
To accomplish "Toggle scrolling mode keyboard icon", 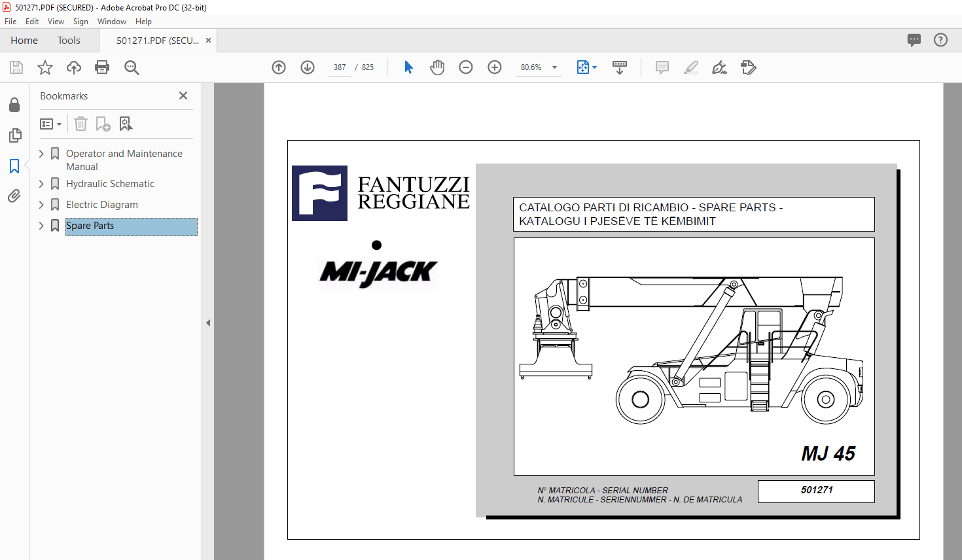I will pyautogui.click(x=620, y=67).
